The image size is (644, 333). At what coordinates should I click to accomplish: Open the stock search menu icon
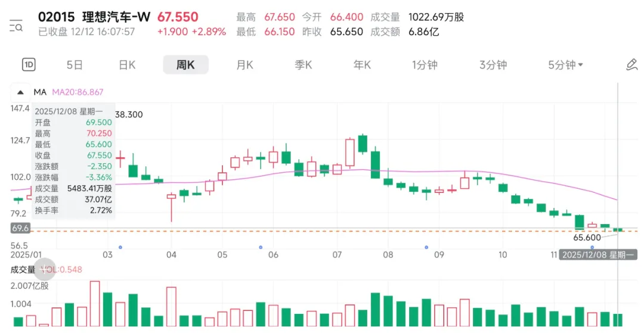(x=16, y=26)
